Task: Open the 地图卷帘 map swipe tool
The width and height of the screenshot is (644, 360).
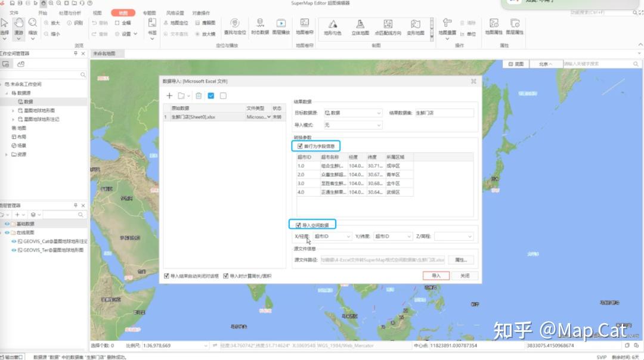Action: pyautogui.click(x=304, y=27)
